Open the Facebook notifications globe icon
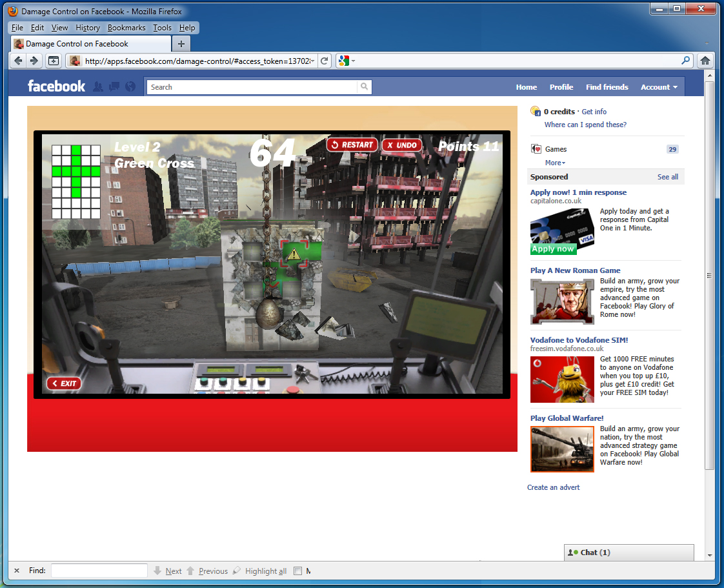724x588 pixels. click(130, 87)
